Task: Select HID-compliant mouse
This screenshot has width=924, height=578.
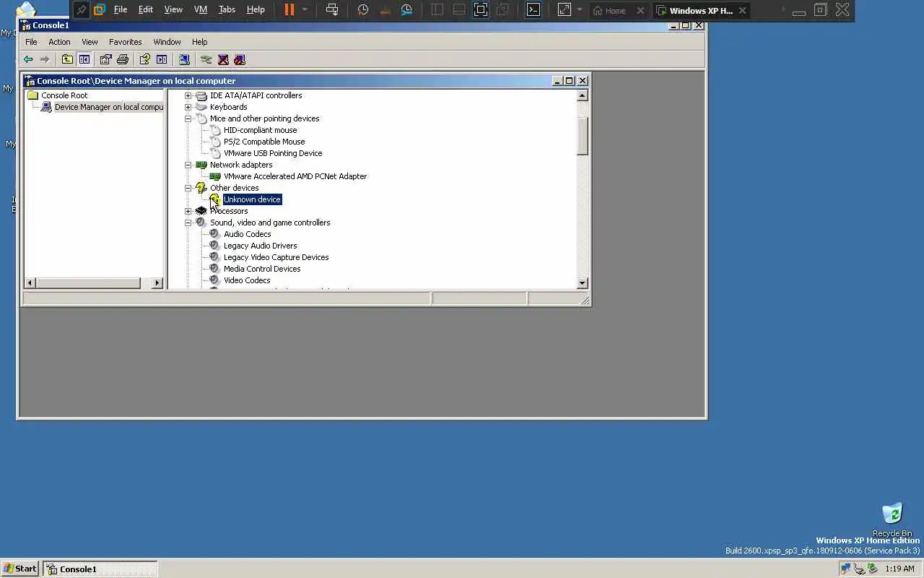Action: (x=260, y=130)
